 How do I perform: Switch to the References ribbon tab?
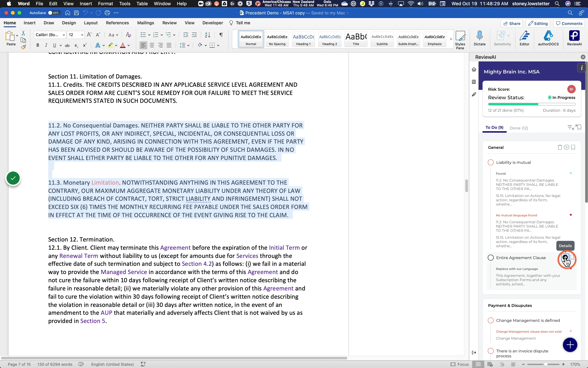(x=117, y=23)
